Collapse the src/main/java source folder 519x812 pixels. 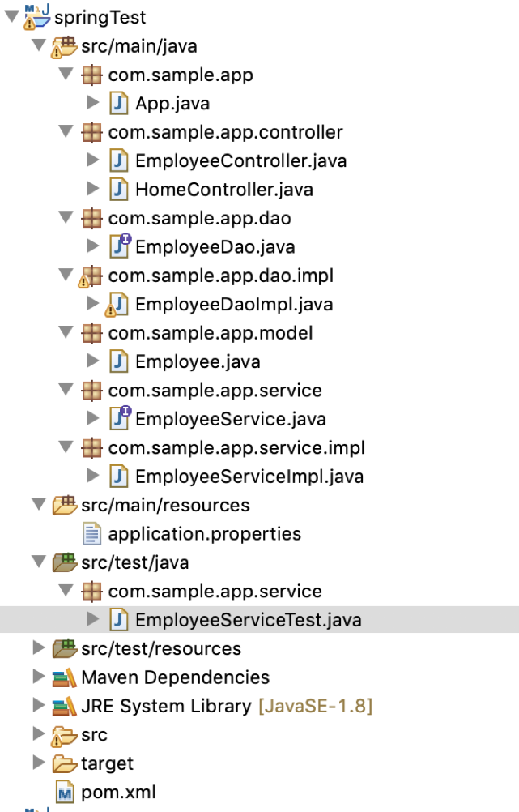(39, 46)
